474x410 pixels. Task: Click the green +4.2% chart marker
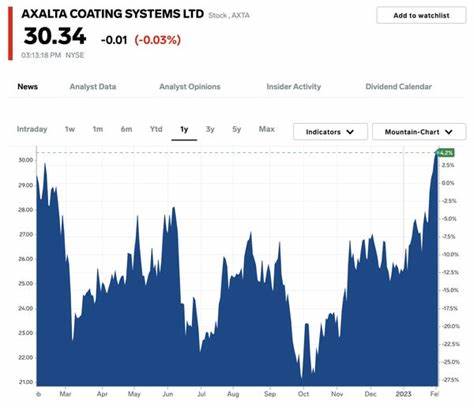[445, 153]
